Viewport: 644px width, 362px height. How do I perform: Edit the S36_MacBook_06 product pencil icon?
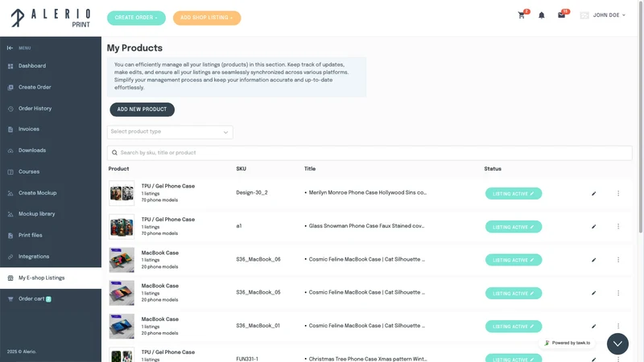[x=593, y=260]
